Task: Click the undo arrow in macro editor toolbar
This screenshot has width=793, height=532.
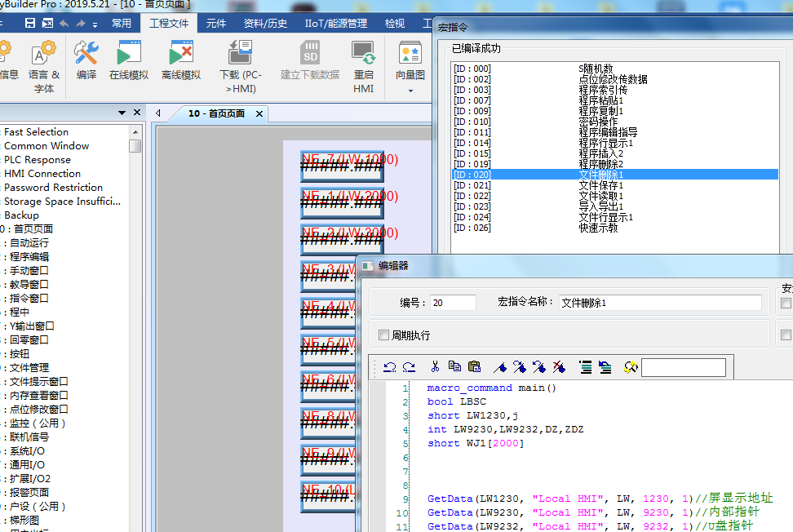Action: [390, 367]
